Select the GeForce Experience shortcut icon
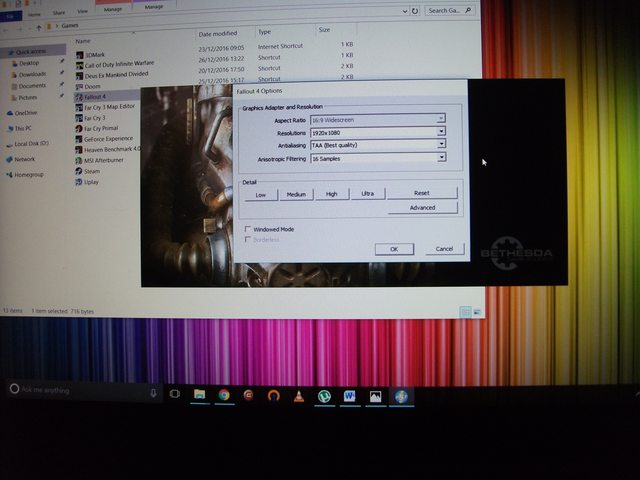Viewport: 640px width, 480px height. [79, 139]
